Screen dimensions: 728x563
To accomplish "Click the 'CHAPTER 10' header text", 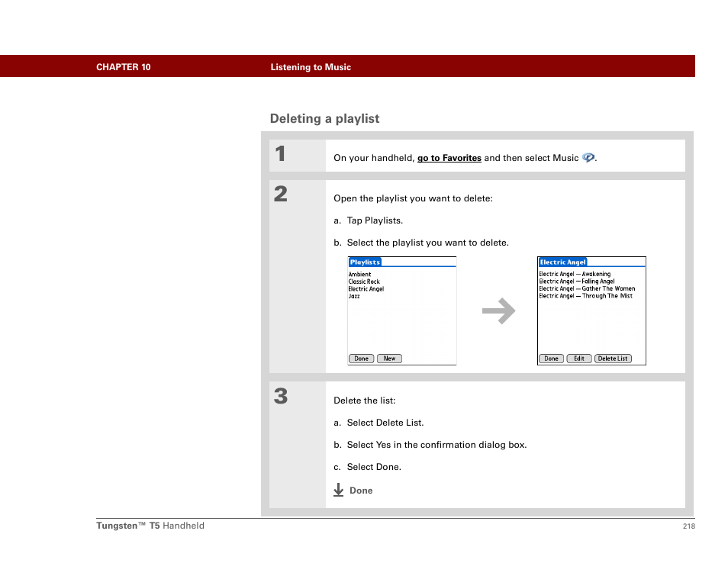I will [x=124, y=67].
